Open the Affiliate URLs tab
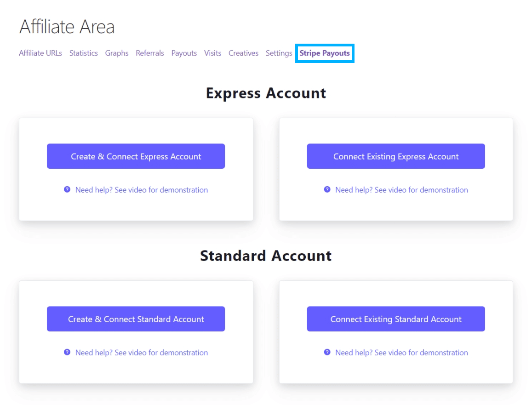The image size is (532, 405). click(x=40, y=53)
